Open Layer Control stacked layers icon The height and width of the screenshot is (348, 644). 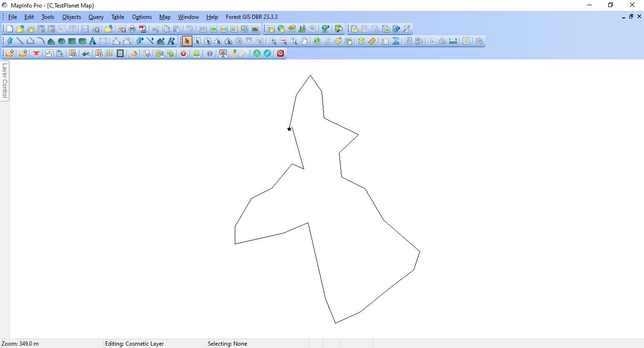click(361, 41)
